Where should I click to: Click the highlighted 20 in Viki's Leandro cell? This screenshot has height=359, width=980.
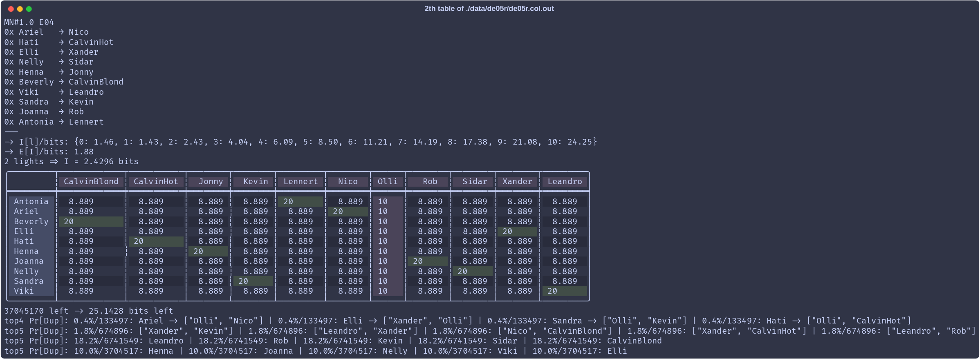pos(565,291)
